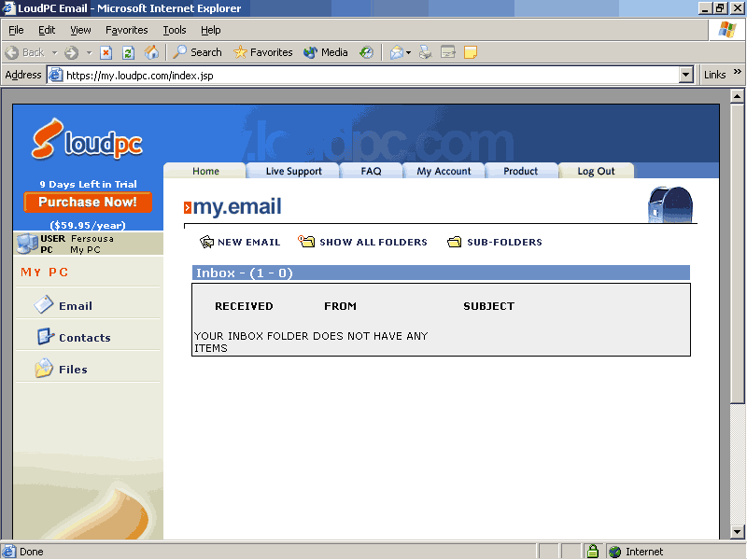
Task: Click the Contacts book icon in sidebar
Action: (x=45, y=337)
